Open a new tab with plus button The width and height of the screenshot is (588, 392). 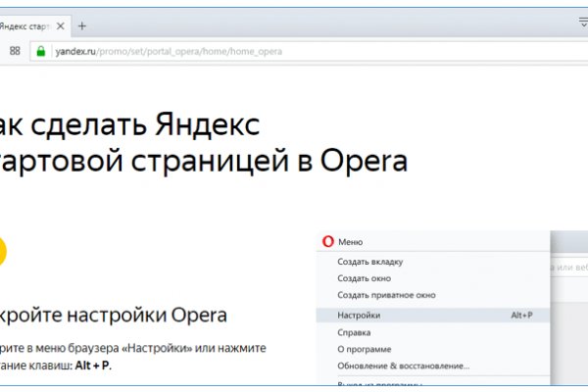[82, 25]
